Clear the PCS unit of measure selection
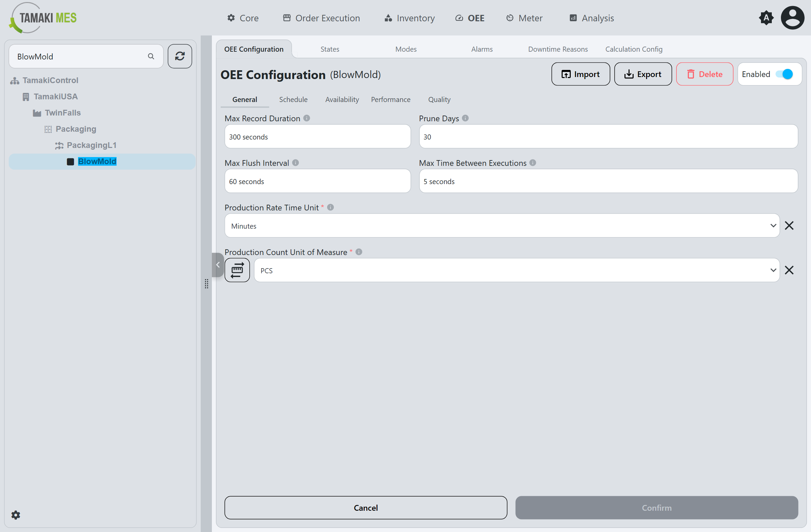The width and height of the screenshot is (811, 532). tap(789, 270)
